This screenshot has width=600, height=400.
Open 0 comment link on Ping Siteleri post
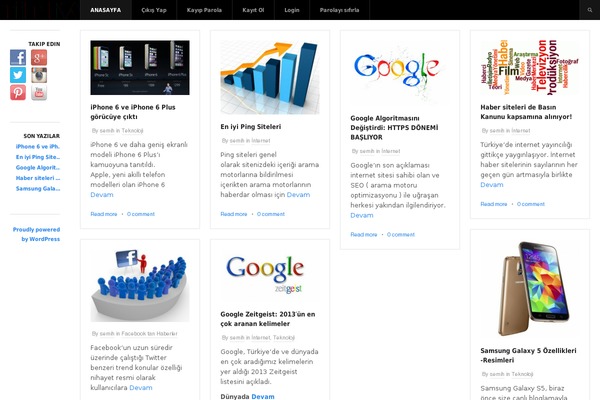click(x=271, y=214)
